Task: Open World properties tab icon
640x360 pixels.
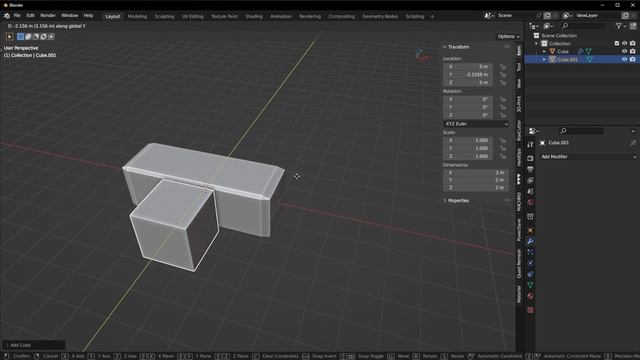Action: (x=530, y=202)
